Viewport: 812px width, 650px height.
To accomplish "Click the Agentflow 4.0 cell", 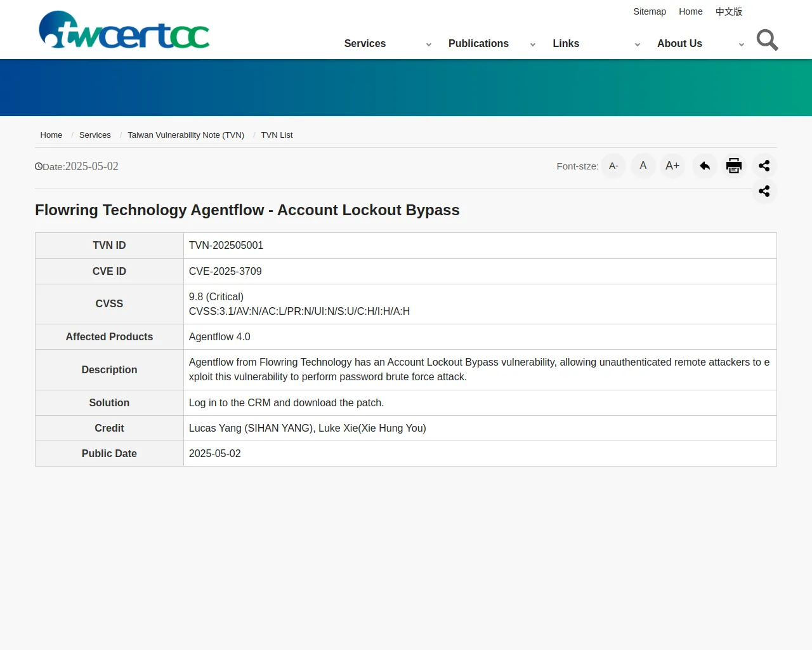I will [480, 337].
